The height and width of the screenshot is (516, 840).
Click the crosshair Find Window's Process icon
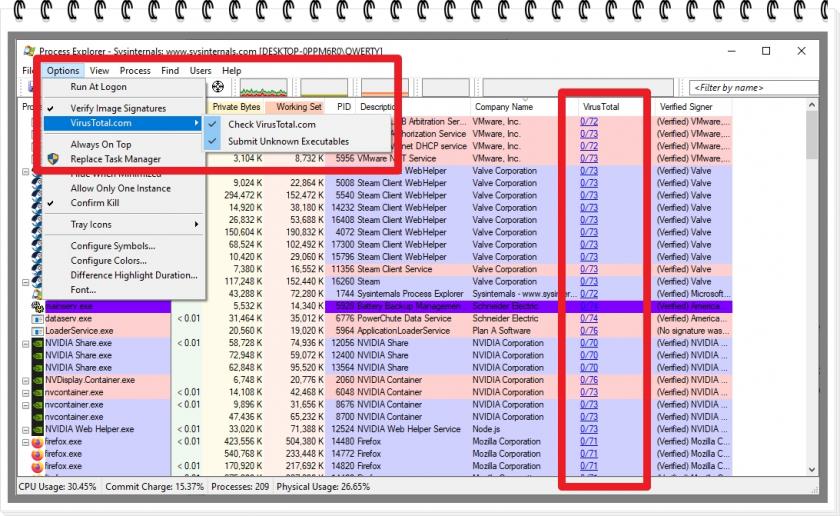[x=218, y=88]
